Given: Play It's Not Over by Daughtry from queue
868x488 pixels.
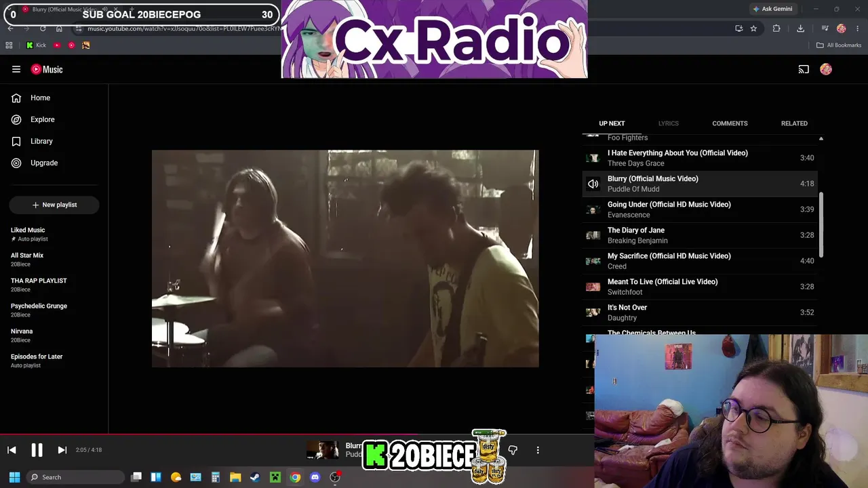Looking at the screenshot, I should click(699, 312).
